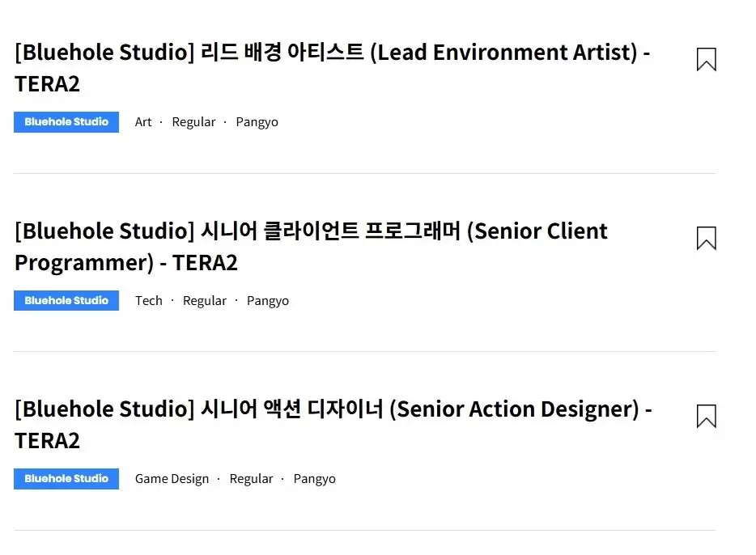Select the Tech category tag
Image resolution: width=756 pixels, height=555 pixels.
tap(149, 300)
